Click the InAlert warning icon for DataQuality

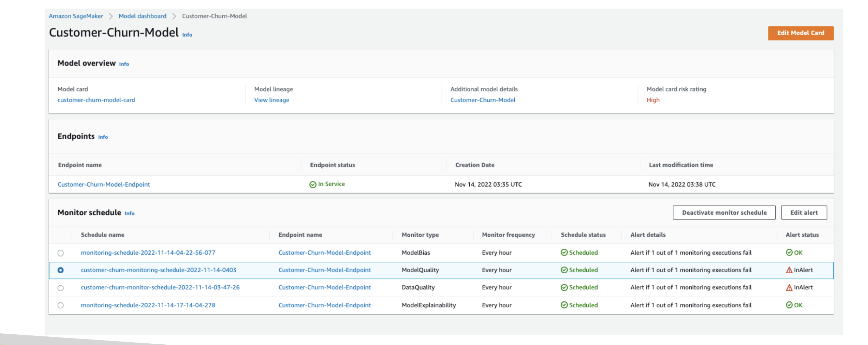[x=789, y=288]
